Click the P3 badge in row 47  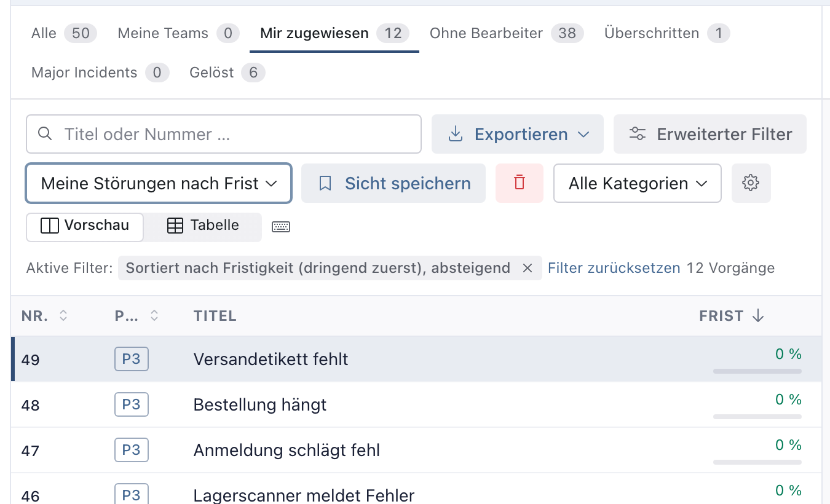(x=132, y=450)
